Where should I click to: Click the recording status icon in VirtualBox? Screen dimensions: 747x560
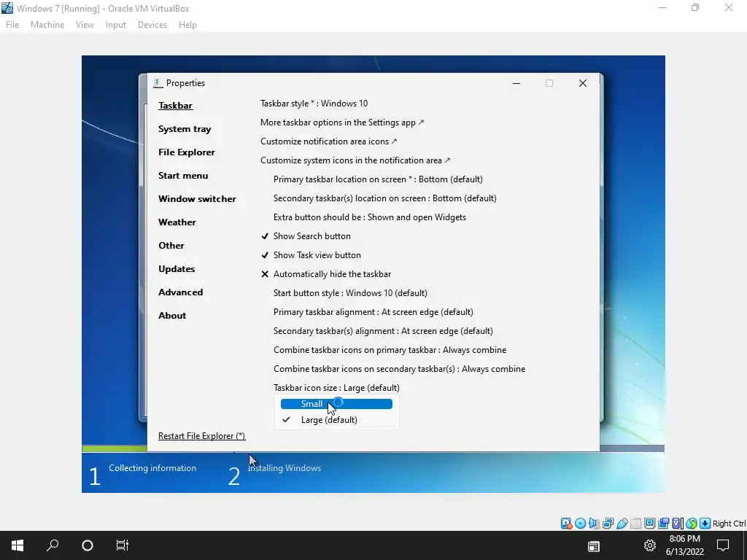663,524
